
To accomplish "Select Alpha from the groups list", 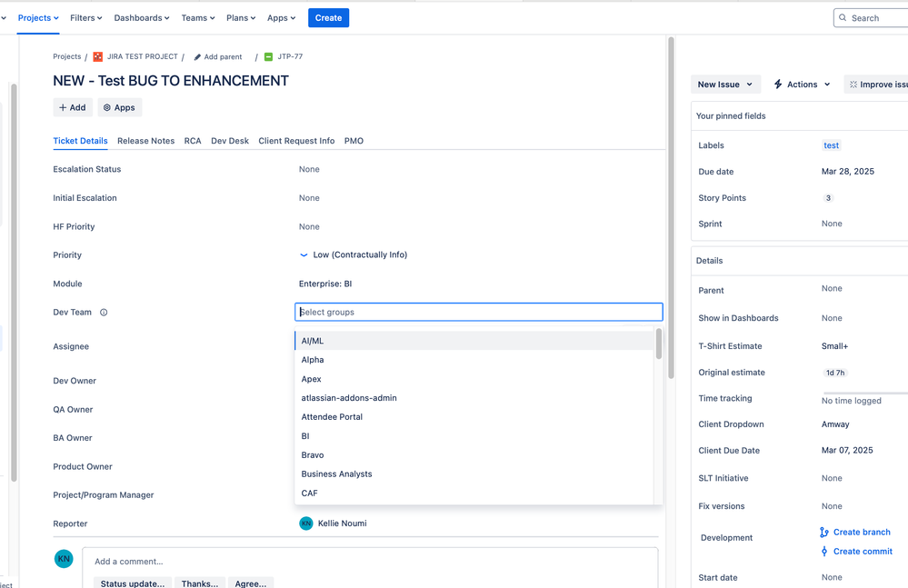I will point(474,360).
